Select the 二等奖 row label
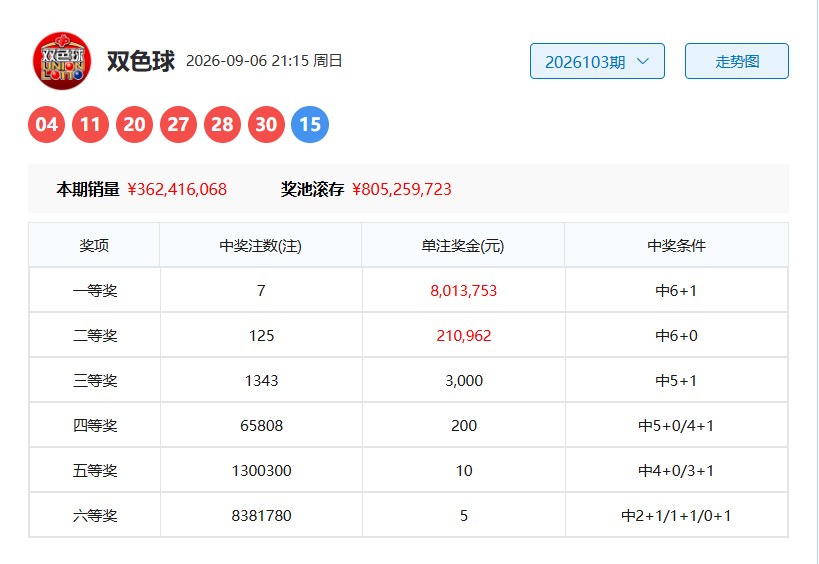Image resolution: width=819 pixels, height=564 pixels. point(95,335)
